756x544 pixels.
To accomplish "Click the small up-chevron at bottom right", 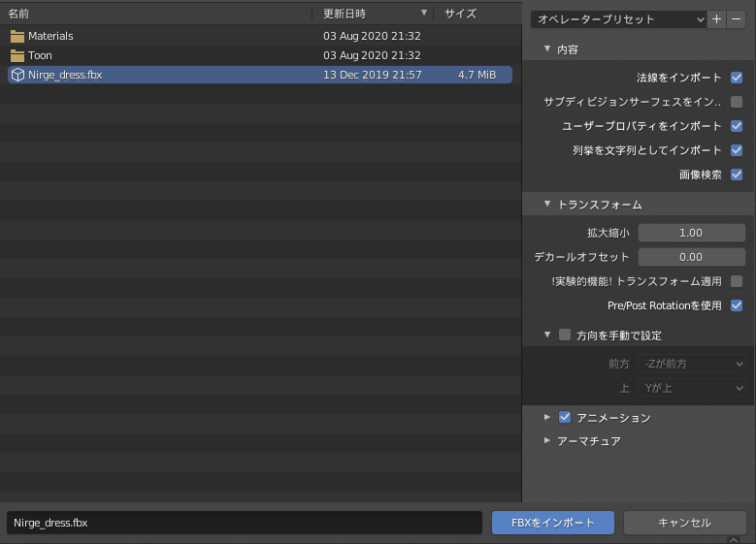I will click(734, 540).
